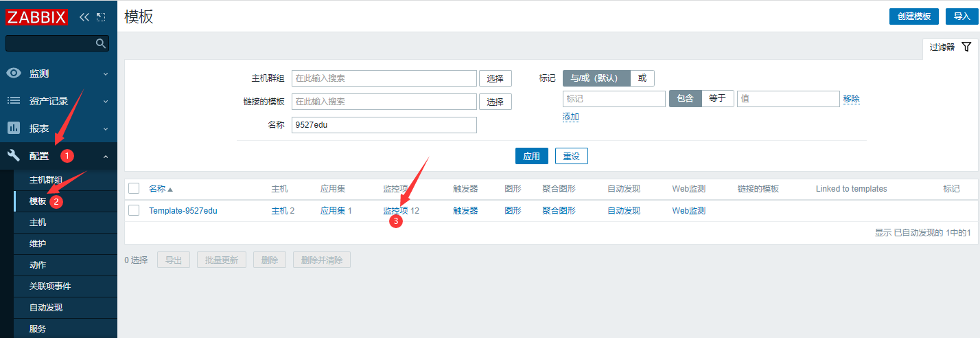The width and height of the screenshot is (980, 338).
Task: Focus the sidebar search field
Action: pos(51,44)
